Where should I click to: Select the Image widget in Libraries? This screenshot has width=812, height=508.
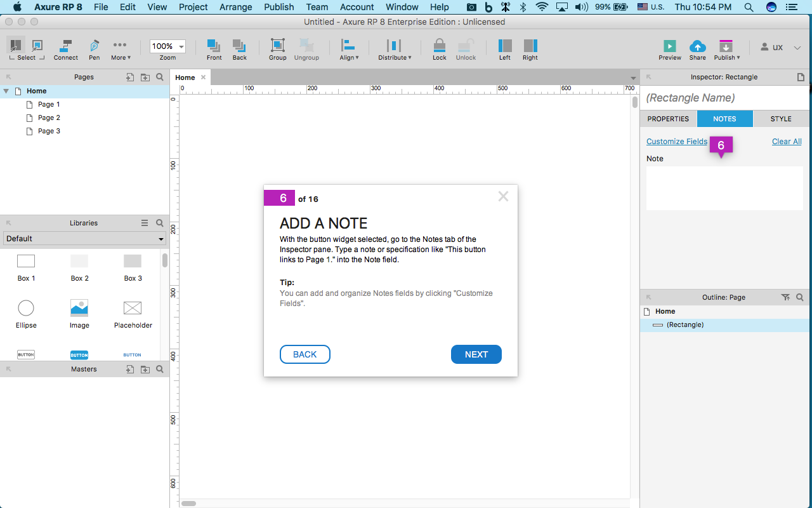79,314
